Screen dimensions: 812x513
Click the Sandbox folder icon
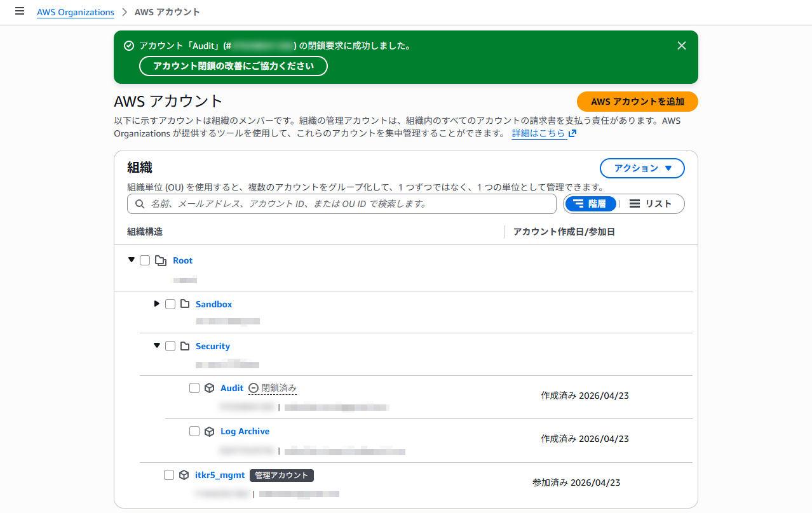pyautogui.click(x=185, y=304)
